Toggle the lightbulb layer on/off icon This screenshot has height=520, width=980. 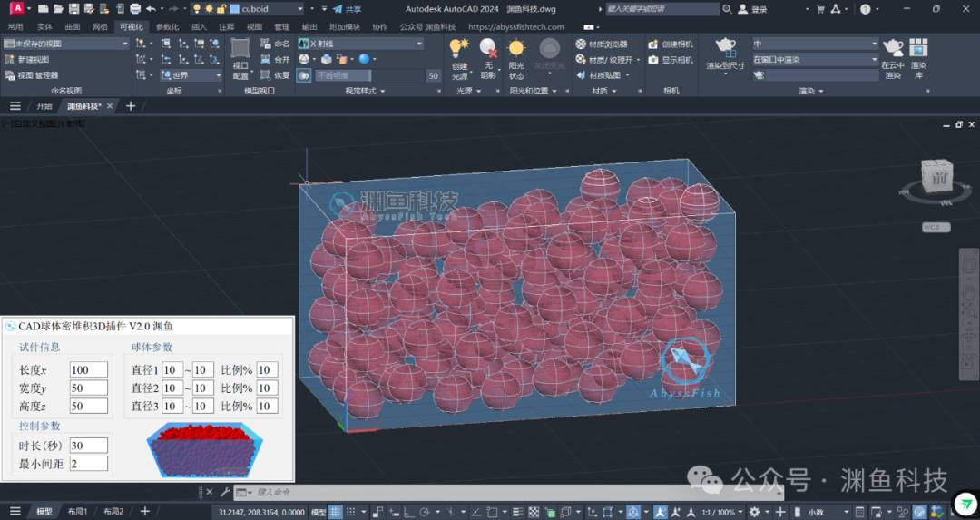coord(197,9)
